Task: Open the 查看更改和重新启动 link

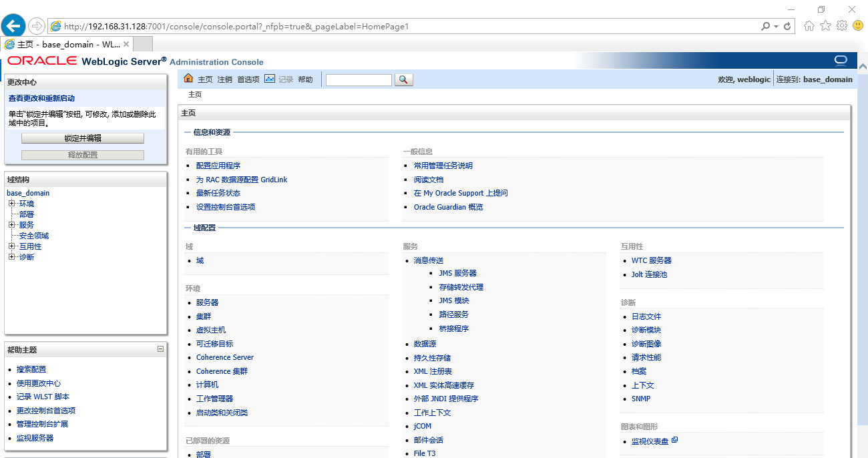Action: tap(41, 98)
